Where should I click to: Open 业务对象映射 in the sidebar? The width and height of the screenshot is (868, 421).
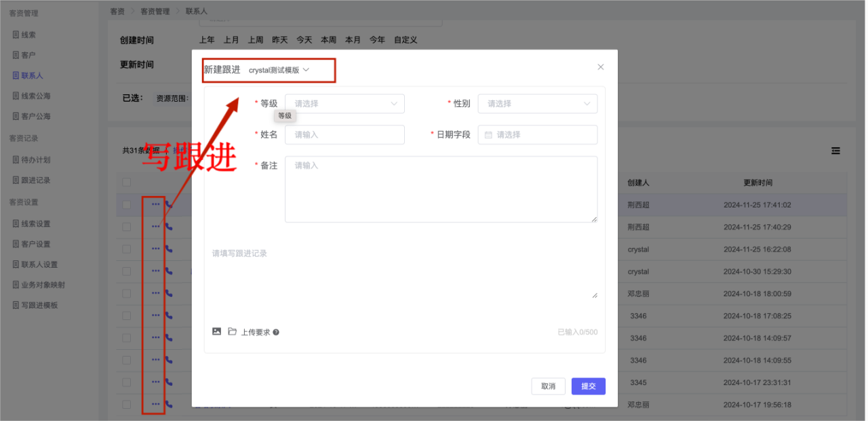click(x=43, y=285)
